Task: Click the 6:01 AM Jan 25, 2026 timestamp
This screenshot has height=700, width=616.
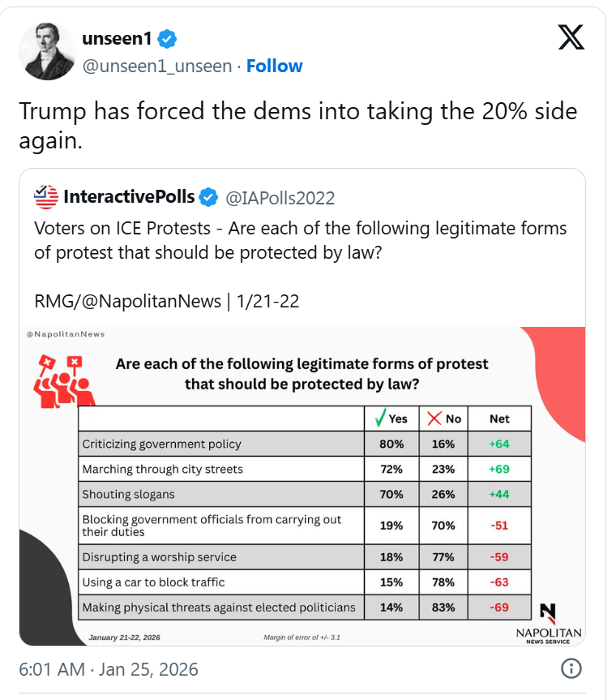Action: tap(109, 669)
